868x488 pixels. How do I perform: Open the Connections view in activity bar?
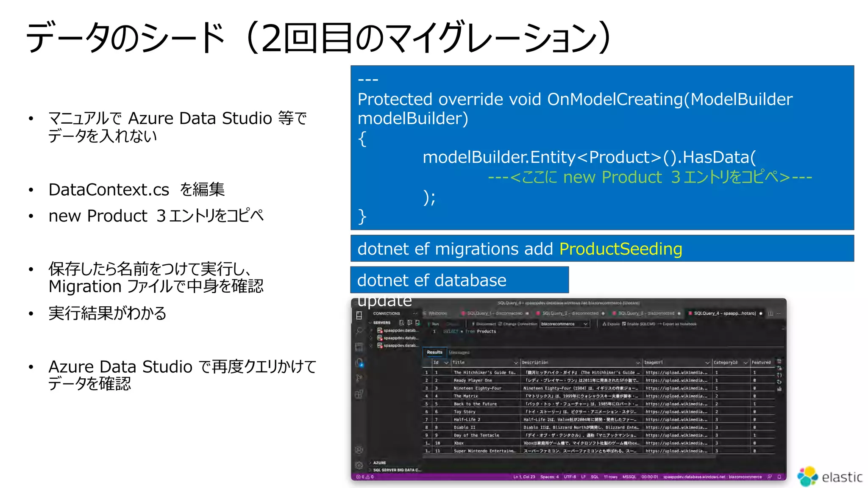[x=359, y=315]
